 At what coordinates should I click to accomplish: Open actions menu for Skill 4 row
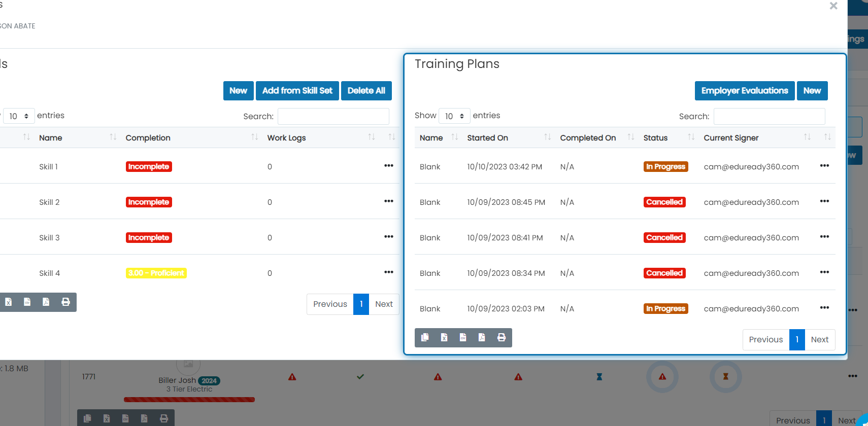coord(389,272)
